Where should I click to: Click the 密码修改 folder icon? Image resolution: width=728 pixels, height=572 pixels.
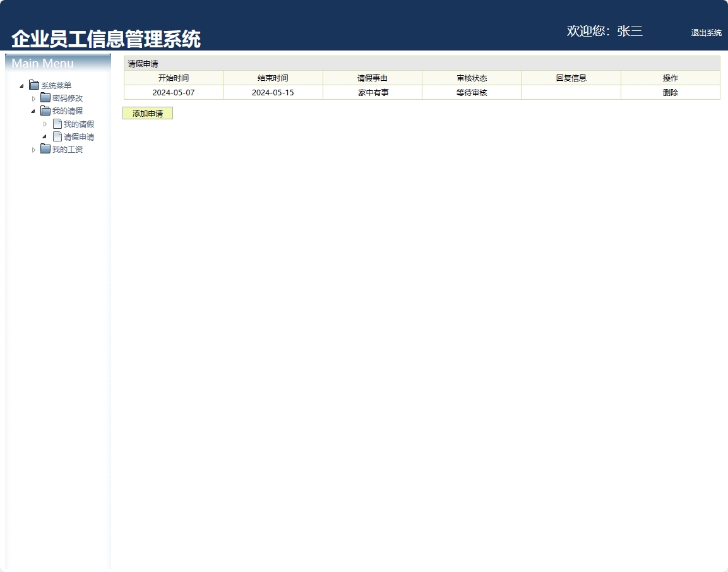click(x=45, y=98)
